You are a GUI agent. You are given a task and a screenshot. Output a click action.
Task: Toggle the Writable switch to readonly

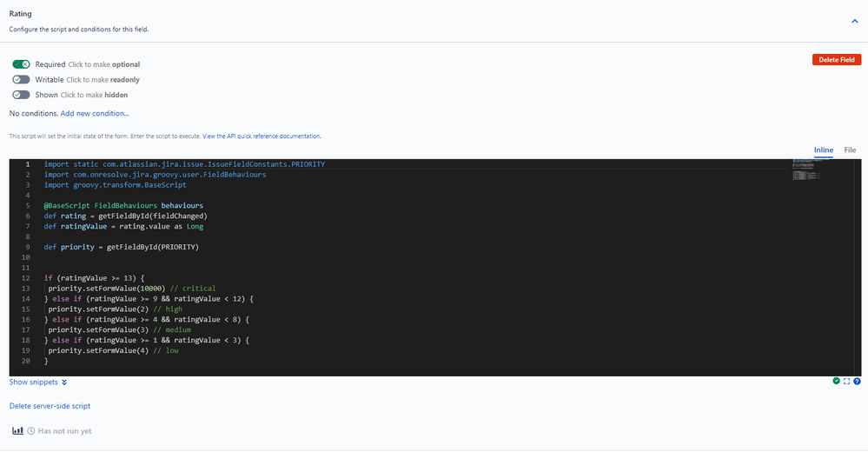pyautogui.click(x=21, y=79)
